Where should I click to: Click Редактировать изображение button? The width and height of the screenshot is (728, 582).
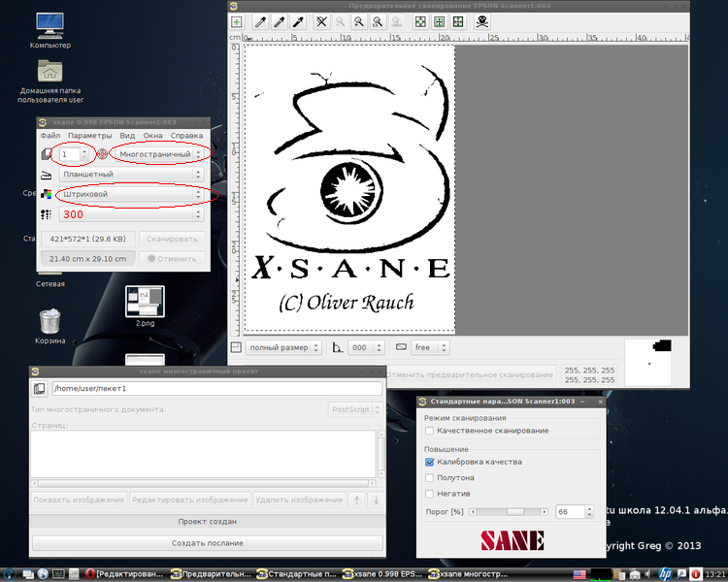(190, 500)
